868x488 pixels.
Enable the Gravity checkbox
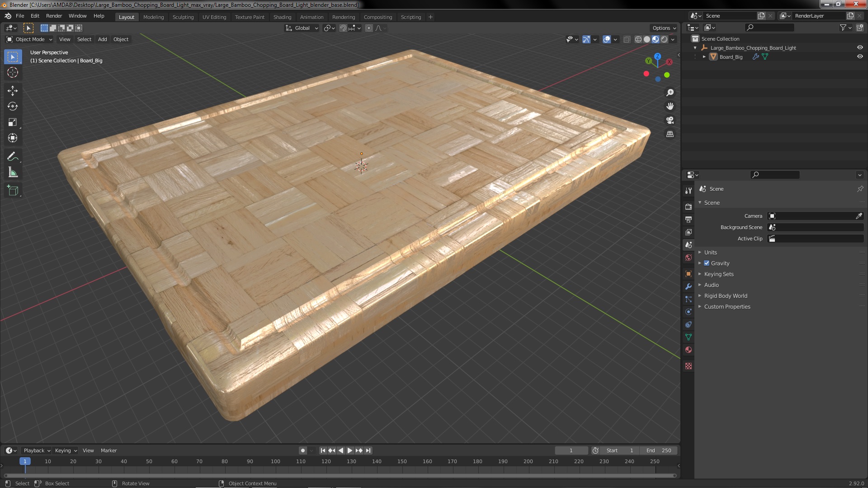(707, 263)
